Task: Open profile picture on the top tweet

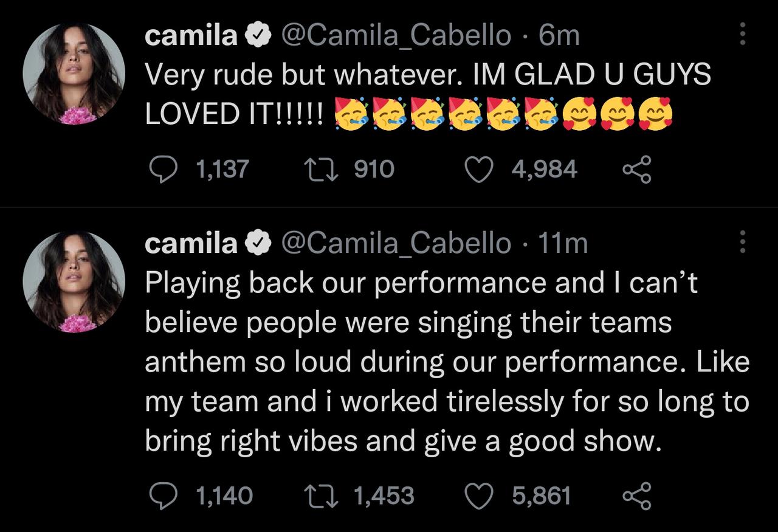Action: click(x=74, y=74)
